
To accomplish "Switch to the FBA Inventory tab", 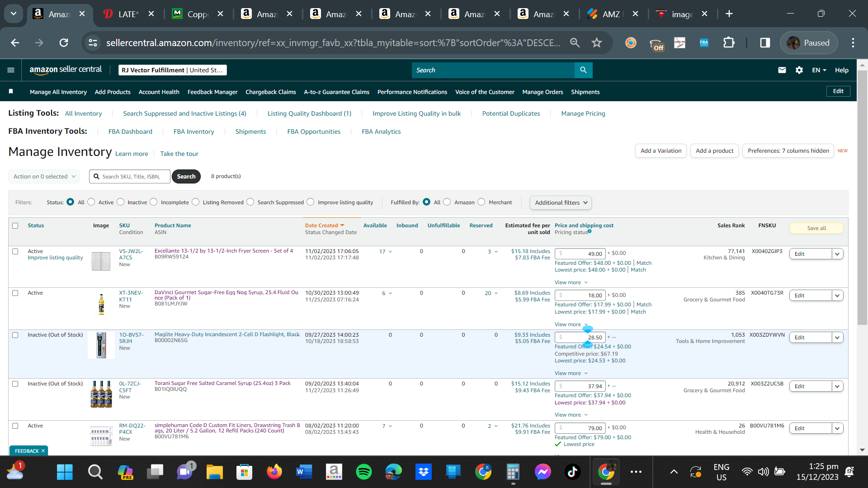I will [194, 131].
